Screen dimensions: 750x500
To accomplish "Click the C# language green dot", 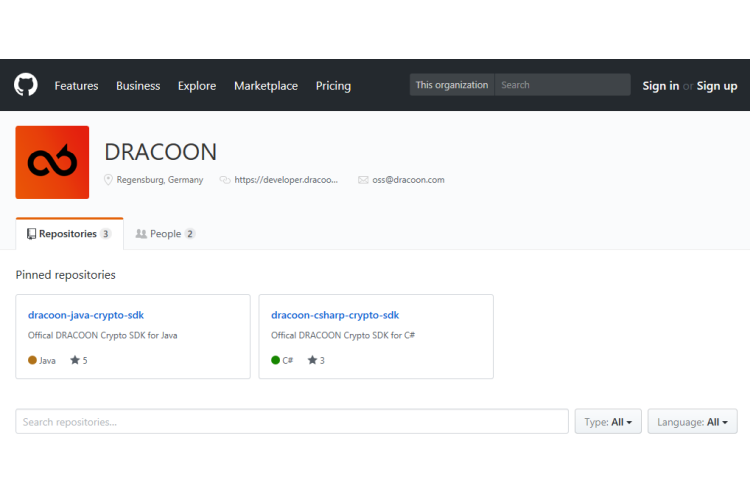I will coord(276,360).
